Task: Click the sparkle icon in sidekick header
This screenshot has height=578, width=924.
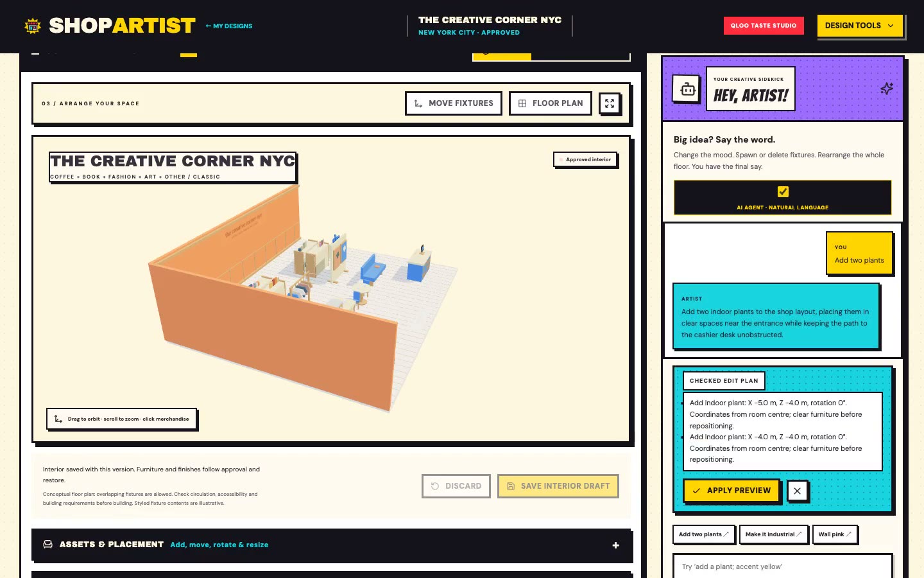Action: tap(887, 89)
